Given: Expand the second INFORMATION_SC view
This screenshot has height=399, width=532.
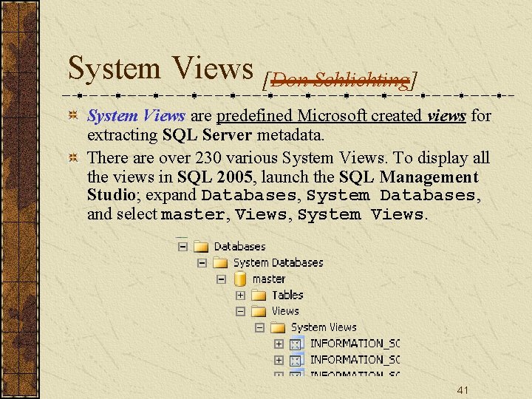Looking at the screenshot, I should point(279,360).
